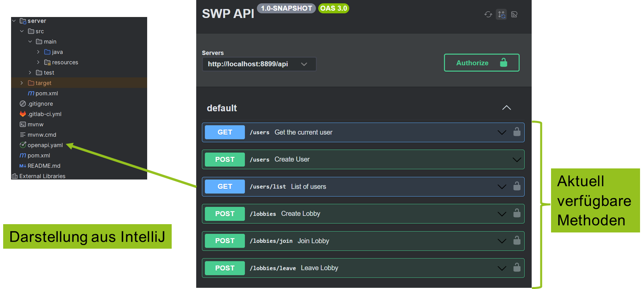The height and width of the screenshot is (289, 644).
Task: Expand the POST /users Create User chevron
Action: point(517,160)
